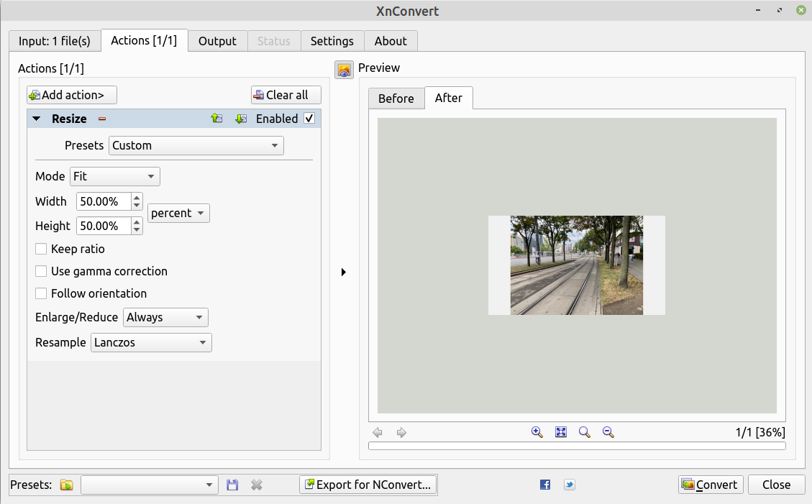This screenshot has height=504, width=812.
Task: Show the Before preview tab
Action: tap(396, 98)
